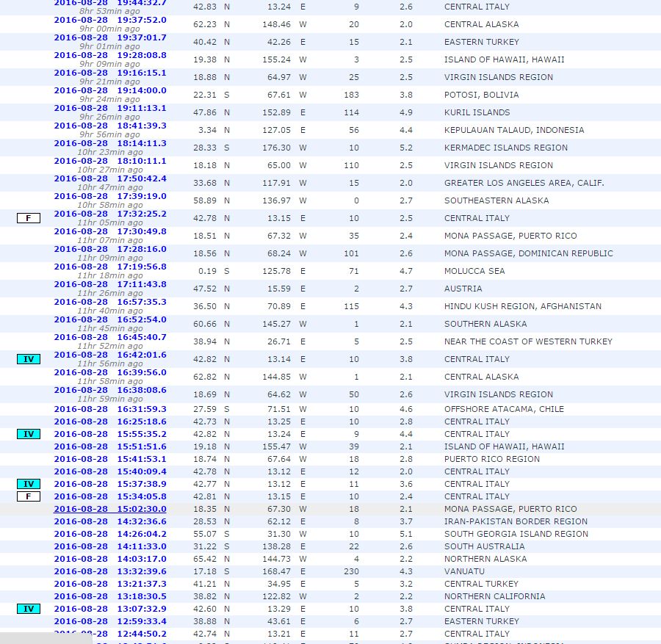Click the F badge beside the 17:32:25.2 earthquake
Viewport: 661px width, 644px height.
click(x=28, y=218)
